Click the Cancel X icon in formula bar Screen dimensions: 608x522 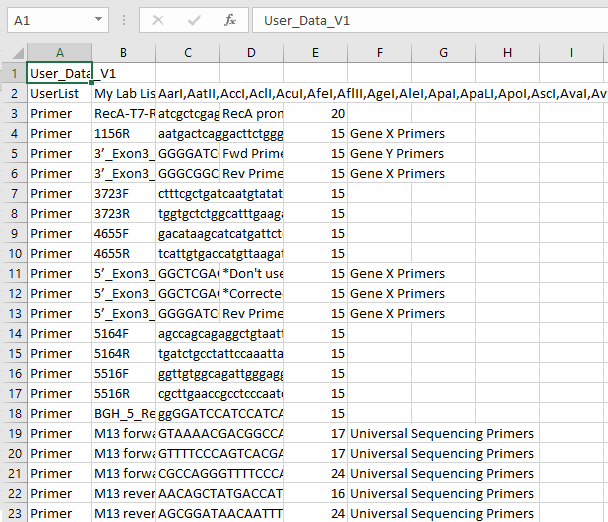[158, 20]
